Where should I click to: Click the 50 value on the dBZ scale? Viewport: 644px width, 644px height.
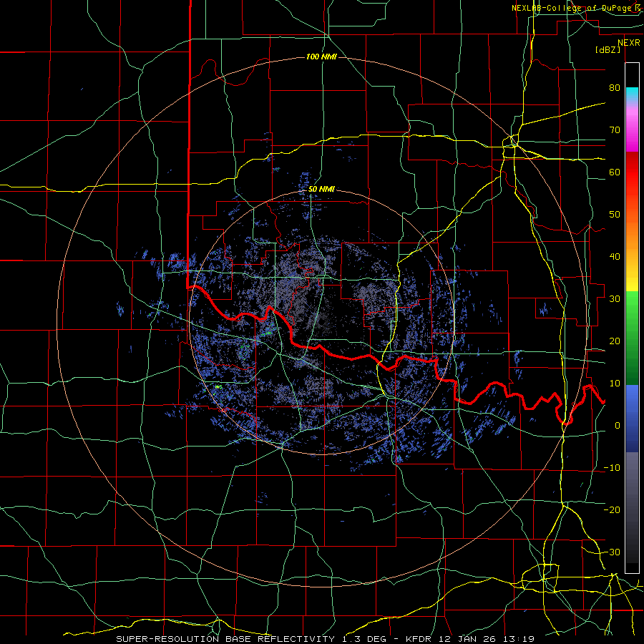pyautogui.click(x=615, y=215)
